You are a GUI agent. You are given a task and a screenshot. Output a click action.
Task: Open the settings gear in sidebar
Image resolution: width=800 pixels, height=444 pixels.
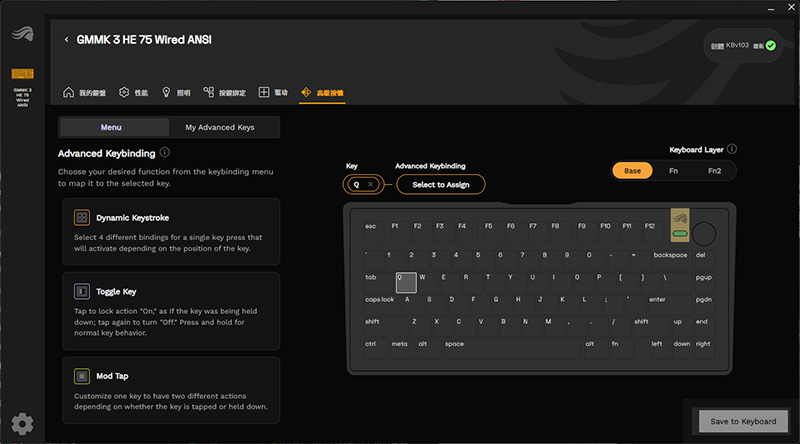[x=22, y=424]
